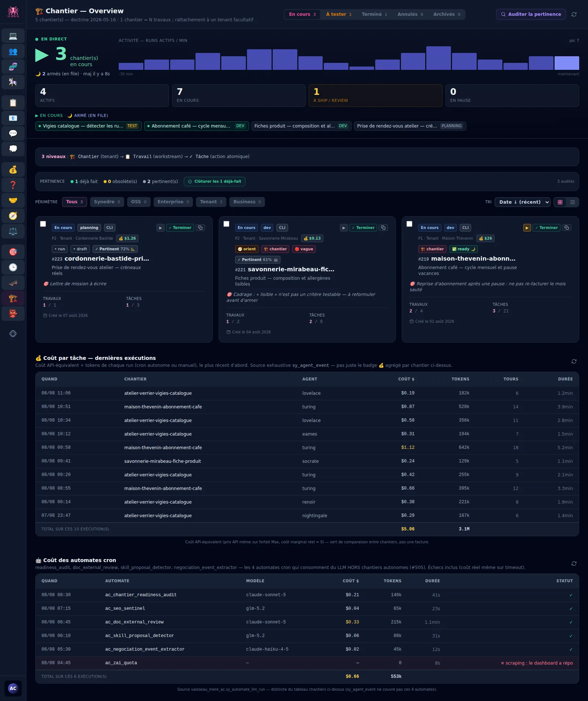588x701 pixels.
Task: Open the handshake sidebar icon
Action: [x=13, y=200]
